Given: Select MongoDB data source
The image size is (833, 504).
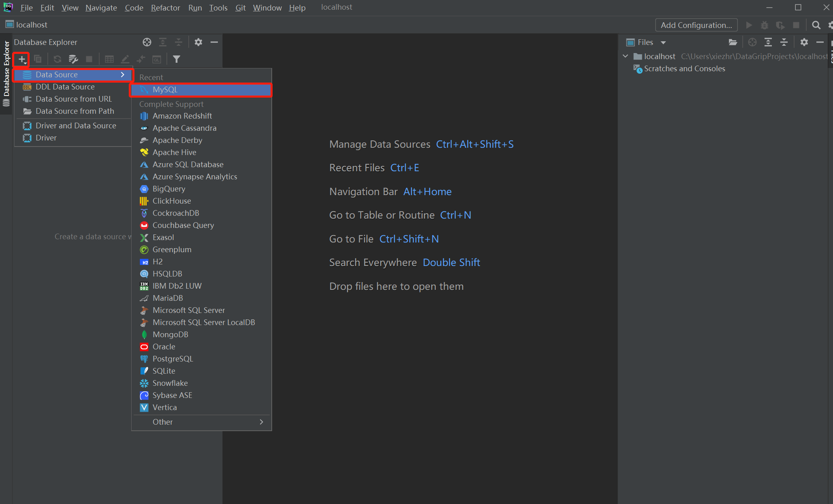Looking at the screenshot, I should pyautogui.click(x=201, y=334).
